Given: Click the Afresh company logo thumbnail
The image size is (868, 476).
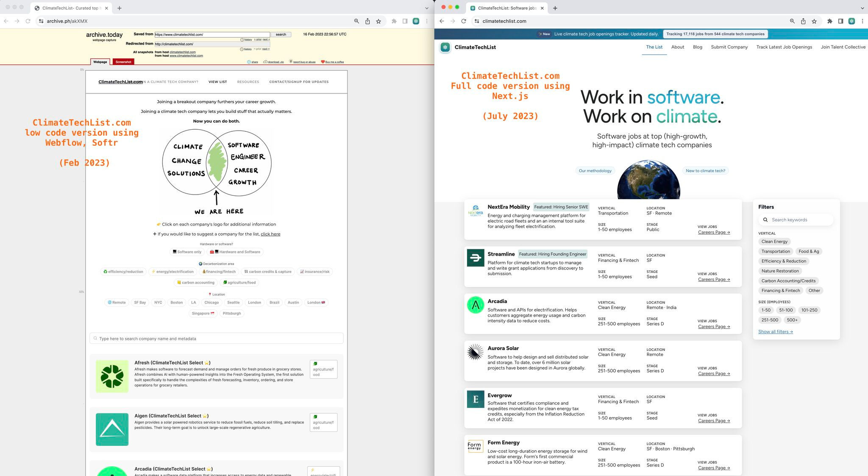Looking at the screenshot, I should [112, 376].
